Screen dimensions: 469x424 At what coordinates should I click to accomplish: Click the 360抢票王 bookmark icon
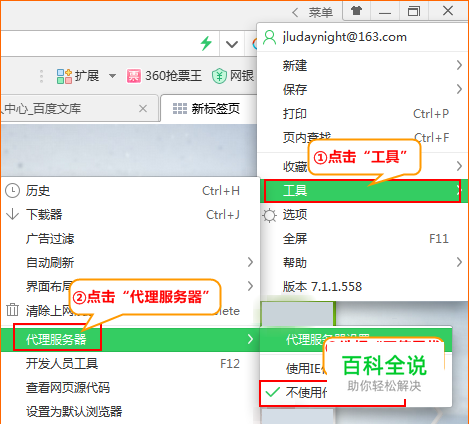point(134,76)
